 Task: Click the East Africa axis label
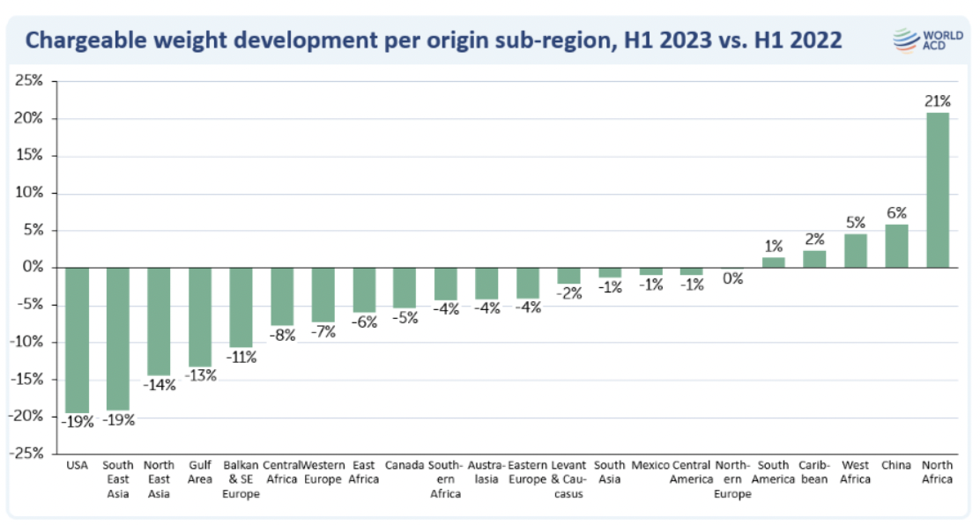pos(364,472)
